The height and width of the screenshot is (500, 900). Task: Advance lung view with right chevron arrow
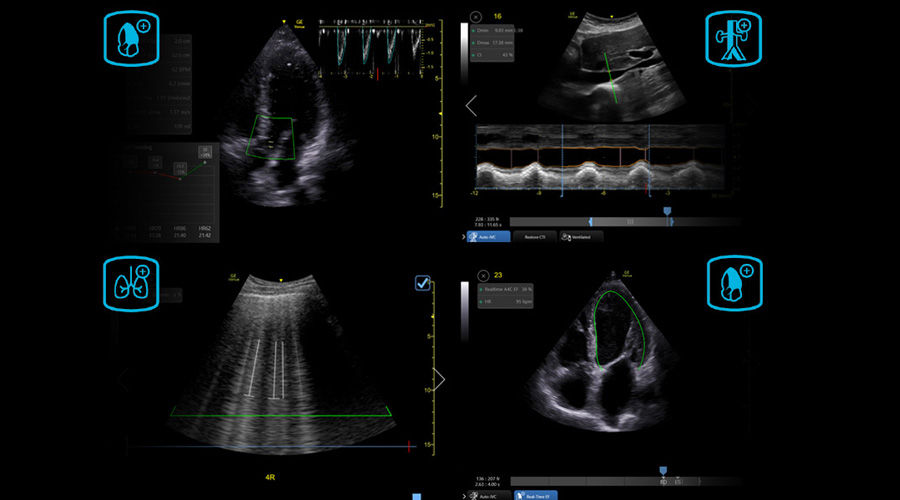point(438,380)
